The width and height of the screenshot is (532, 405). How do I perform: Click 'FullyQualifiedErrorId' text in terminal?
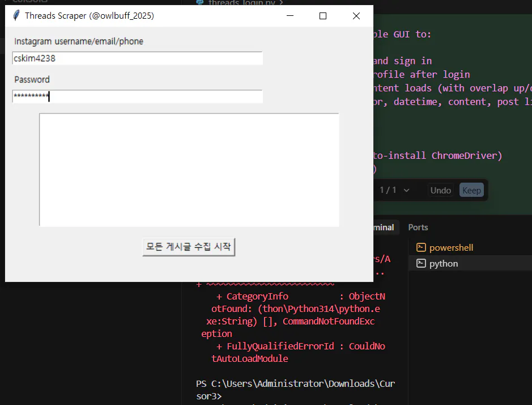[280, 346]
